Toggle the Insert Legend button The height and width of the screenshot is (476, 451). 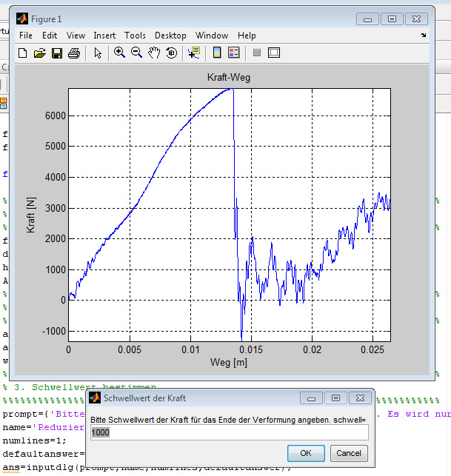pyautogui.click(x=234, y=53)
